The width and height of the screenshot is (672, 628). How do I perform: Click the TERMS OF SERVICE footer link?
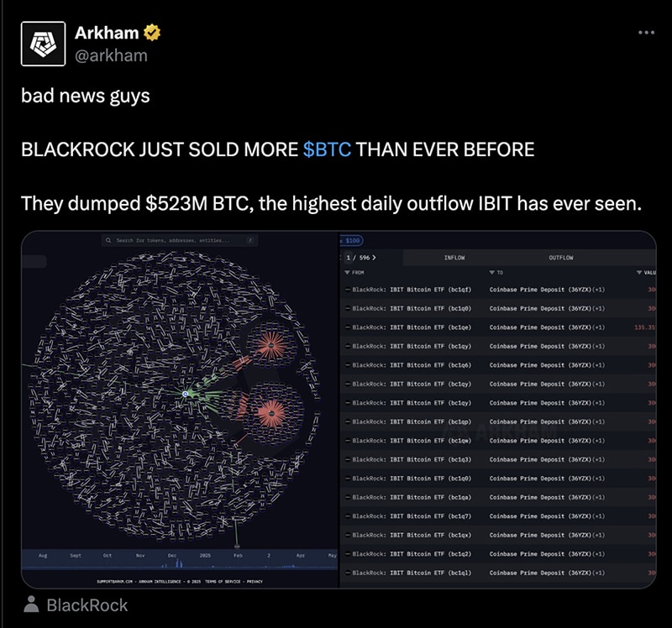pyautogui.click(x=222, y=578)
